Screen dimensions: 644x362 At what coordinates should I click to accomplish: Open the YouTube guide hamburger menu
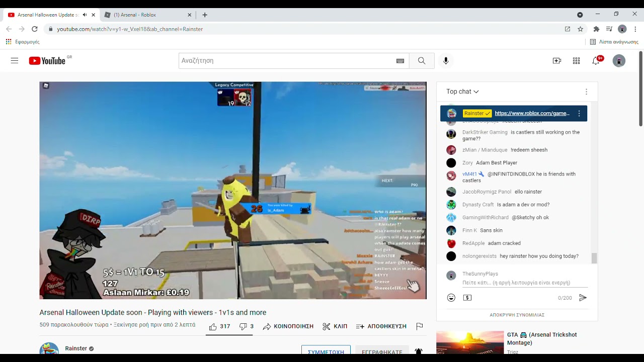[x=15, y=61]
